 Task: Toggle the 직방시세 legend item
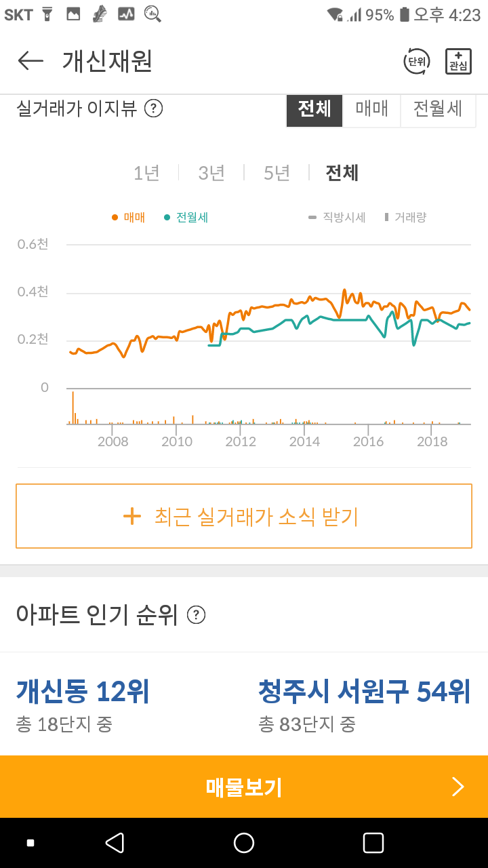point(338,218)
